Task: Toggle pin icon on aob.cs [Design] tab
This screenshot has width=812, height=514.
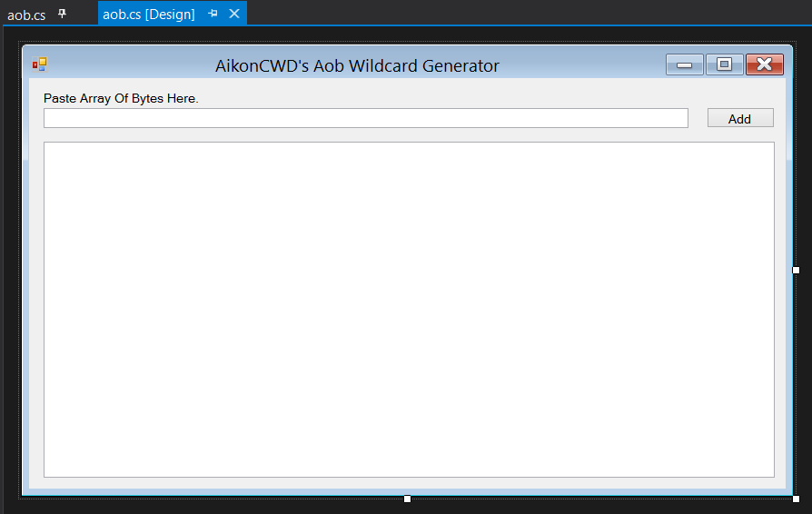Action: pyautogui.click(x=213, y=14)
